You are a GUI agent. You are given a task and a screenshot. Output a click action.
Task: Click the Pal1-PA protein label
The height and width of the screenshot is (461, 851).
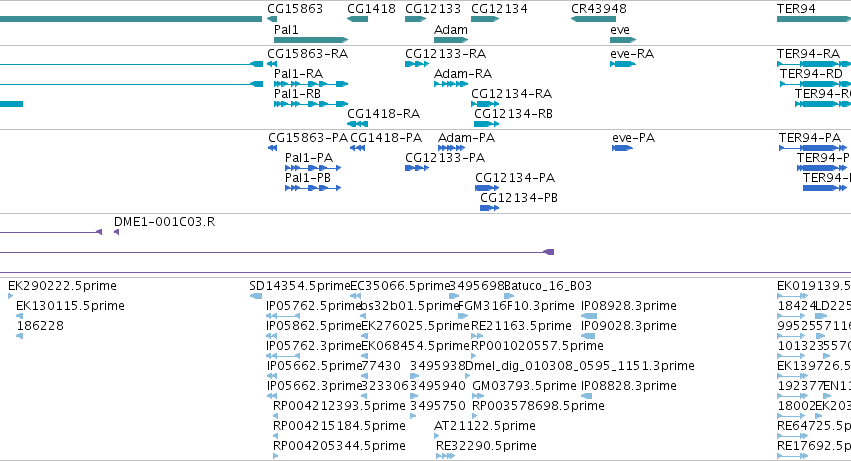tap(309, 158)
